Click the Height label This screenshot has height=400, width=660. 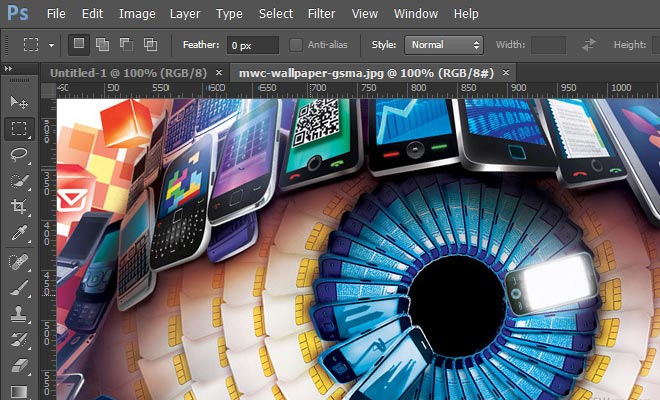tap(630, 45)
